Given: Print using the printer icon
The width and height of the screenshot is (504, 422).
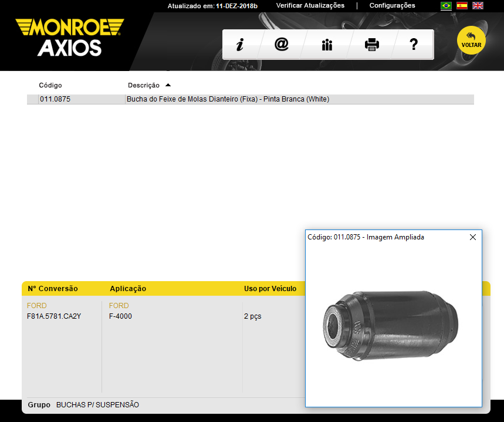Looking at the screenshot, I should [372, 45].
